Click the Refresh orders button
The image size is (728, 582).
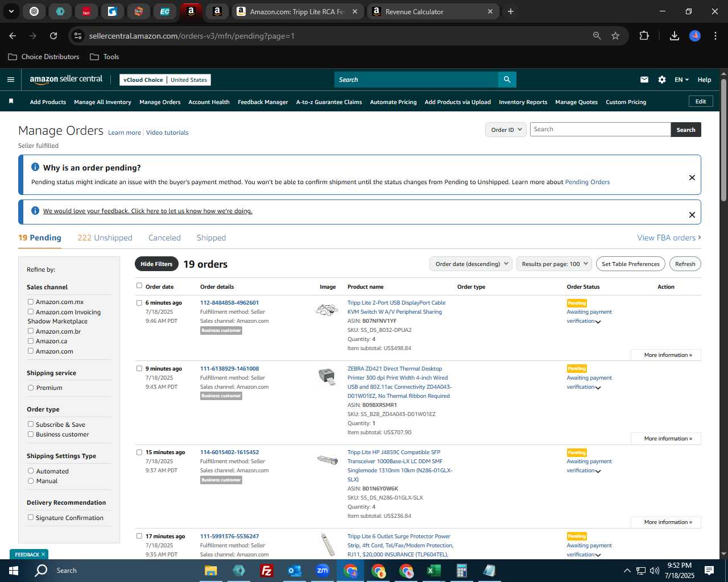point(685,264)
